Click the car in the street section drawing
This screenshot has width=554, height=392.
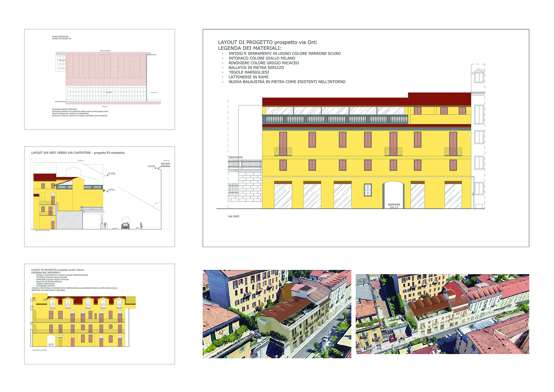(x=125, y=226)
